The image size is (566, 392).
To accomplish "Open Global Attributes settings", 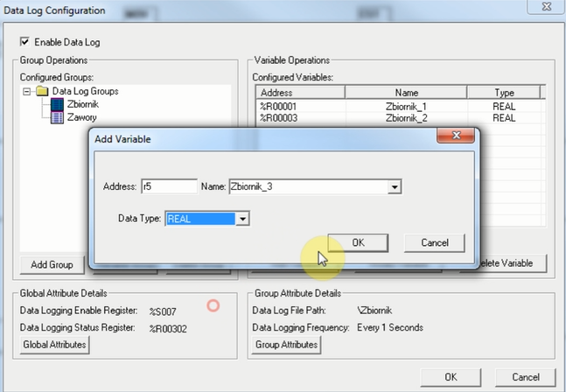I will coord(54,345).
